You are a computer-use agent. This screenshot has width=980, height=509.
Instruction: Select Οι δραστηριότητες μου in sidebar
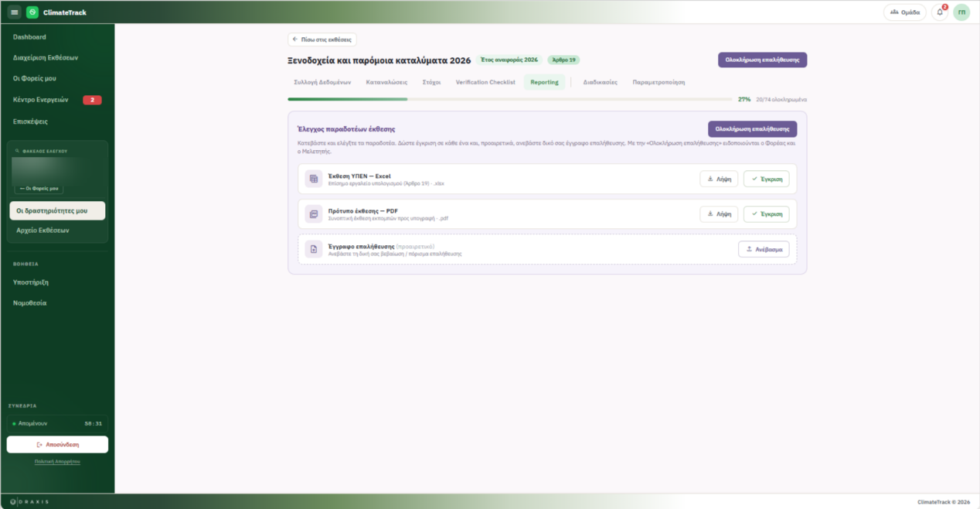[x=57, y=210]
